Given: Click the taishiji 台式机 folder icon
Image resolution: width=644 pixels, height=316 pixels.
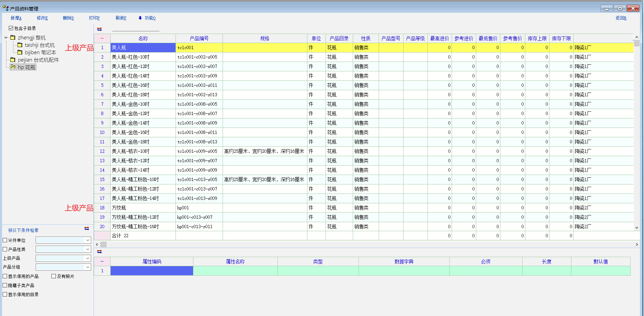Looking at the screenshot, I should coord(20,45).
